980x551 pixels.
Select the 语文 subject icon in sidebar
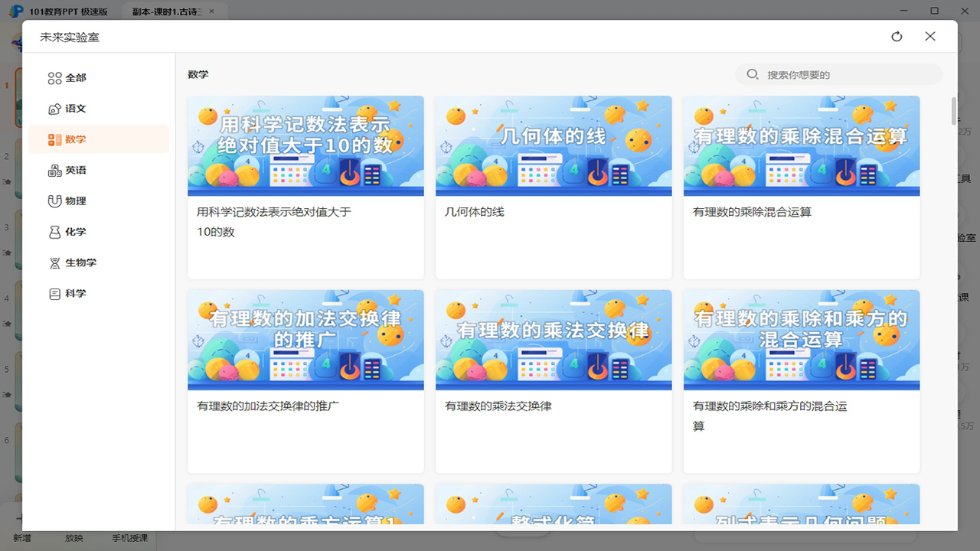pos(54,108)
